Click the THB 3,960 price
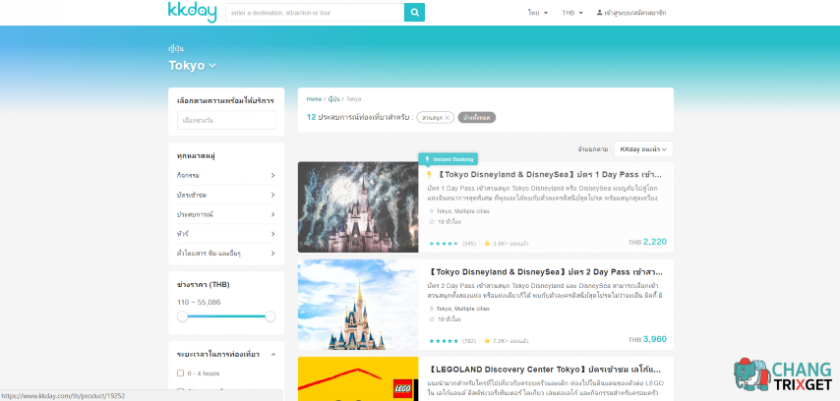 [648, 339]
